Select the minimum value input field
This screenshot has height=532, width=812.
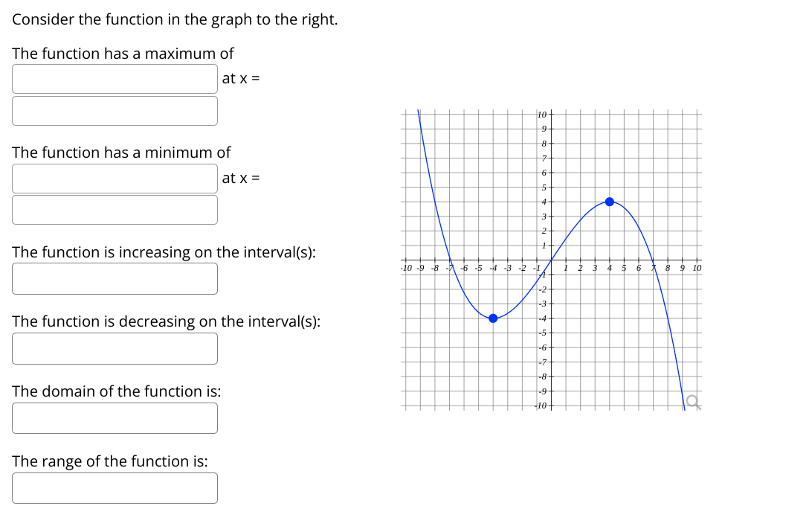[115, 178]
